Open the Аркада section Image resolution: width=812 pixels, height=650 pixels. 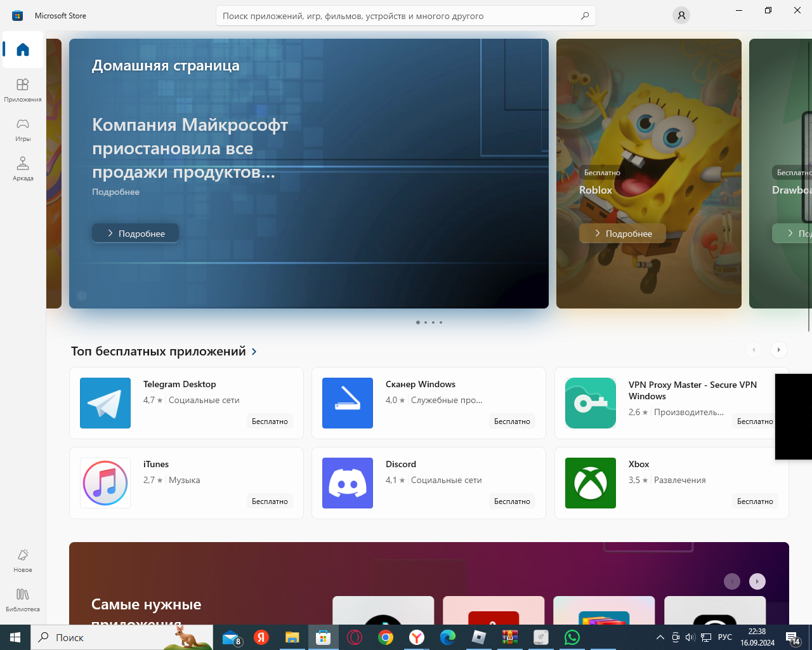point(23,168)
